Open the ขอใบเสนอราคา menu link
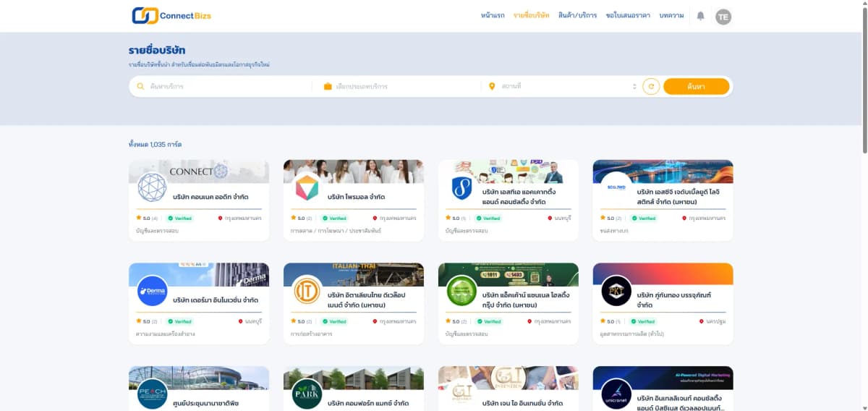 pyautogui.click(x=628, y=15)
